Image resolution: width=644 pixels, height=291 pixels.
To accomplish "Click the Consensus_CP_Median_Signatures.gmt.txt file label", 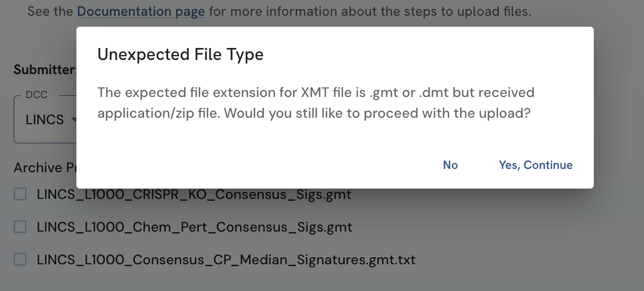I will (226, 259).
